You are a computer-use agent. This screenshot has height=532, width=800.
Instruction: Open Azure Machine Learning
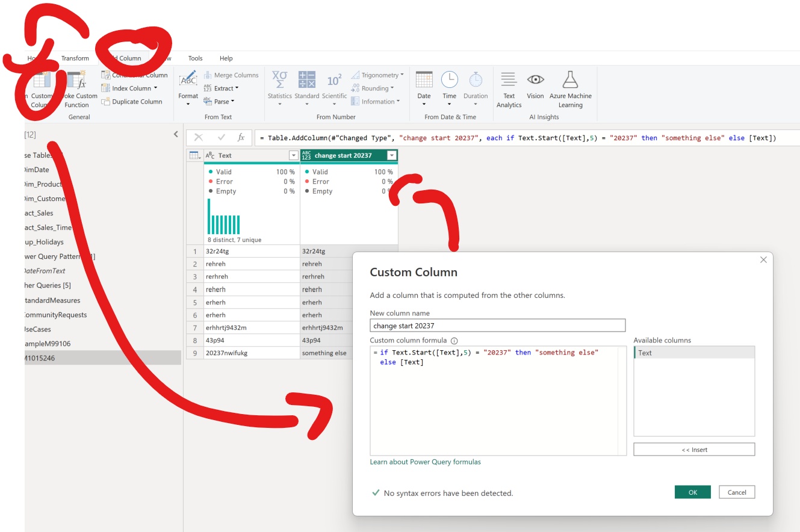tap(570, 89)
